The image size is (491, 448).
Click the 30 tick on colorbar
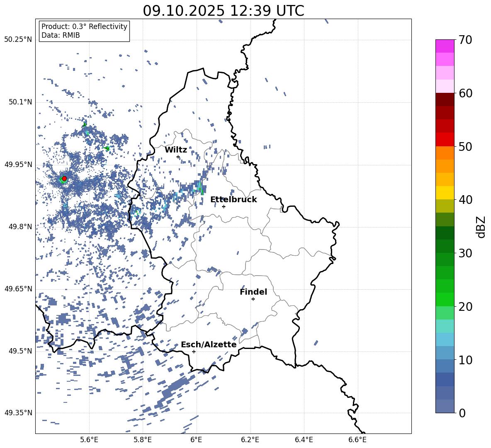pyautogui.click(x=465, y=253)
